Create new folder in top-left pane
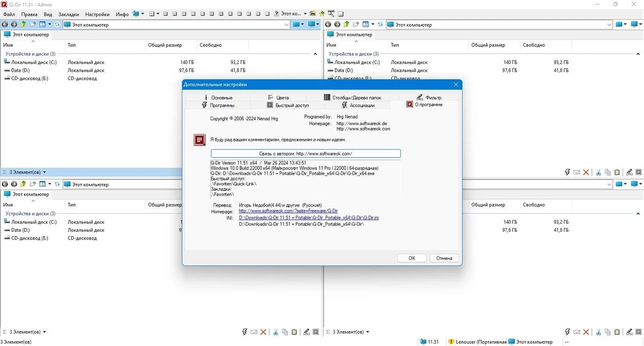 tap(32, 25)
